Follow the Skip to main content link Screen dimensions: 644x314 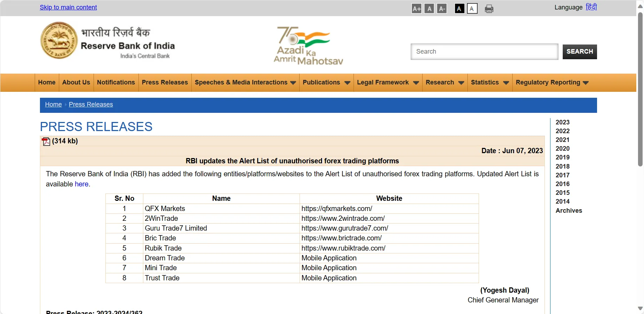coord(68,7)
